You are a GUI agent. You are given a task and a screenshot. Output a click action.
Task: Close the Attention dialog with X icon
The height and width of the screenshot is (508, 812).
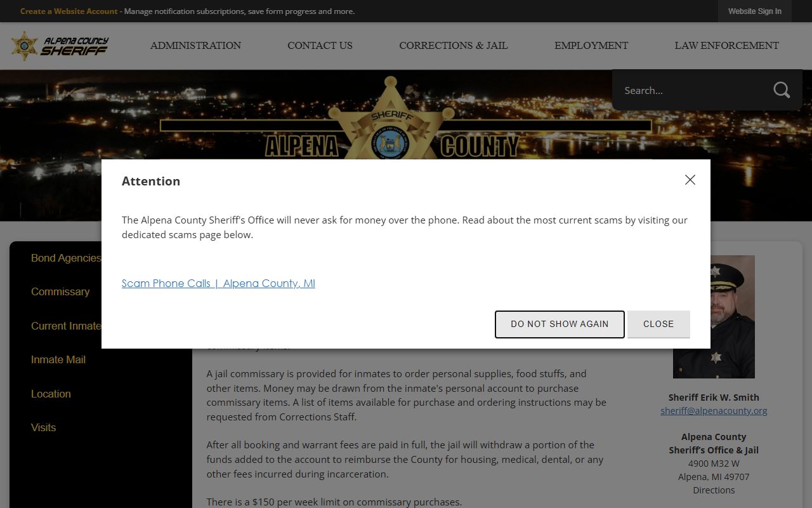coord(690,180)
